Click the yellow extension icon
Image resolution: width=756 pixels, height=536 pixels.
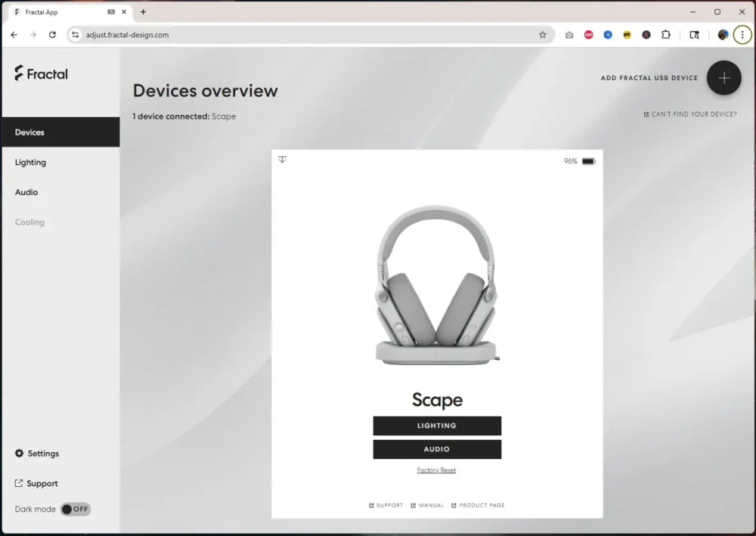click(627, 35)
